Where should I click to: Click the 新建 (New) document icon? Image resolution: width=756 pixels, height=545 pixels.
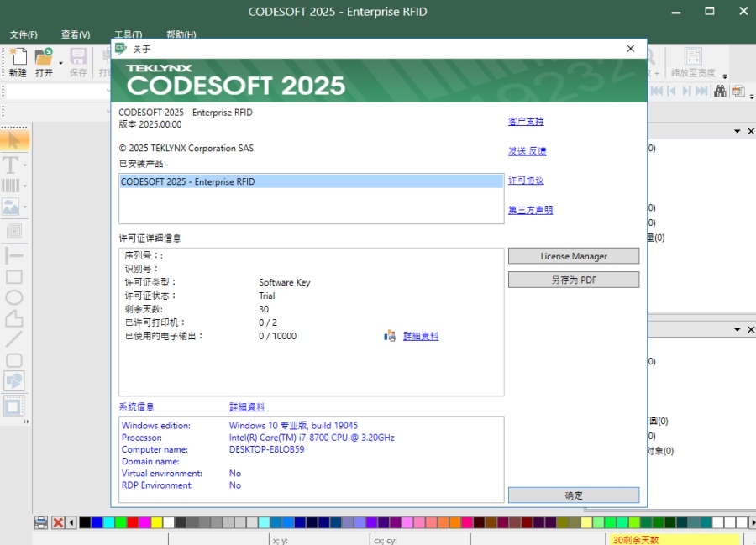[x=18, y=57]
